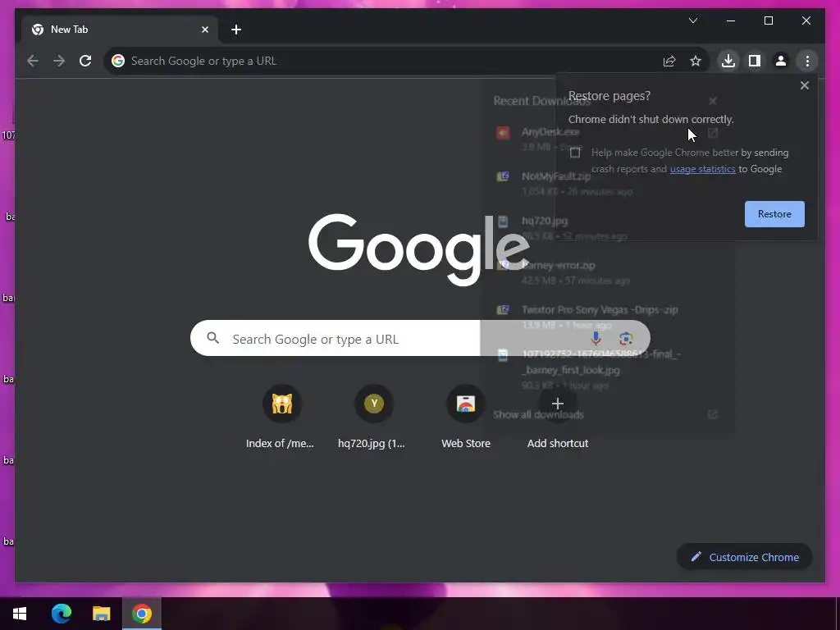The height and width of the screenshot is (630, 840).
Task: Open the usage statistics link
Action: 702,169
